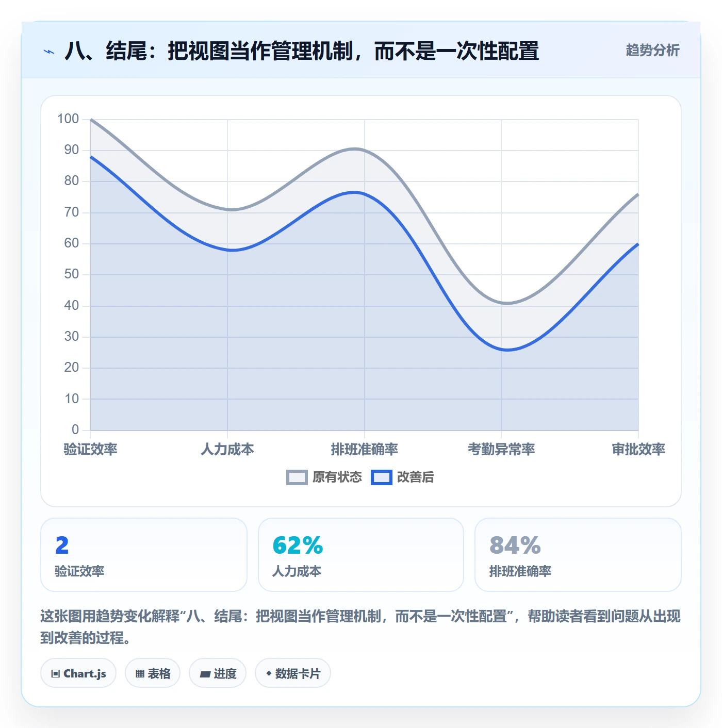Screen dimensions: 722x728
Task: Select the 数据卡片 tag chip
Action: (293, 673)
